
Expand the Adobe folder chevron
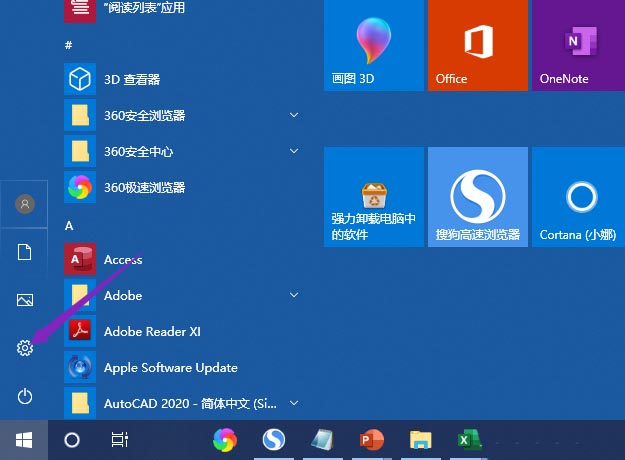(x=294, y=295)
